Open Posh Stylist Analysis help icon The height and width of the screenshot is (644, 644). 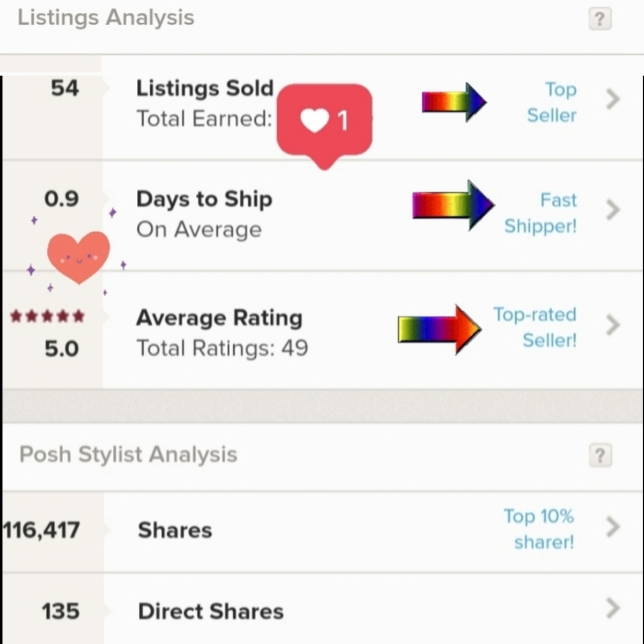[600, 455]
